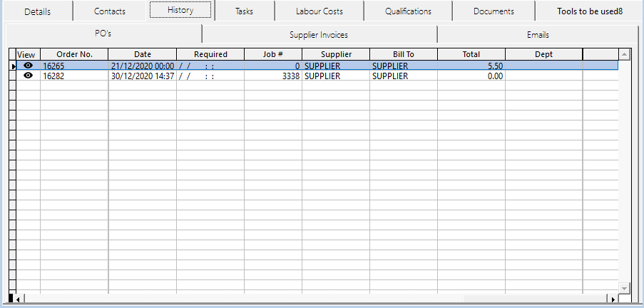Click the row pointer arrow beside order 16265
The width and height of the screenshot is (644, 308).
12,66
